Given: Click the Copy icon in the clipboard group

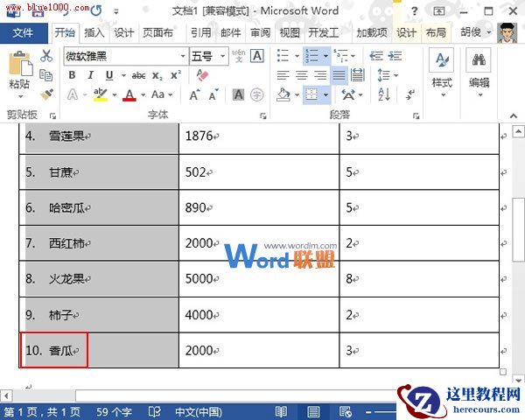Looking at the screenshot, I should pyautogui.click(x=45, y=75).
